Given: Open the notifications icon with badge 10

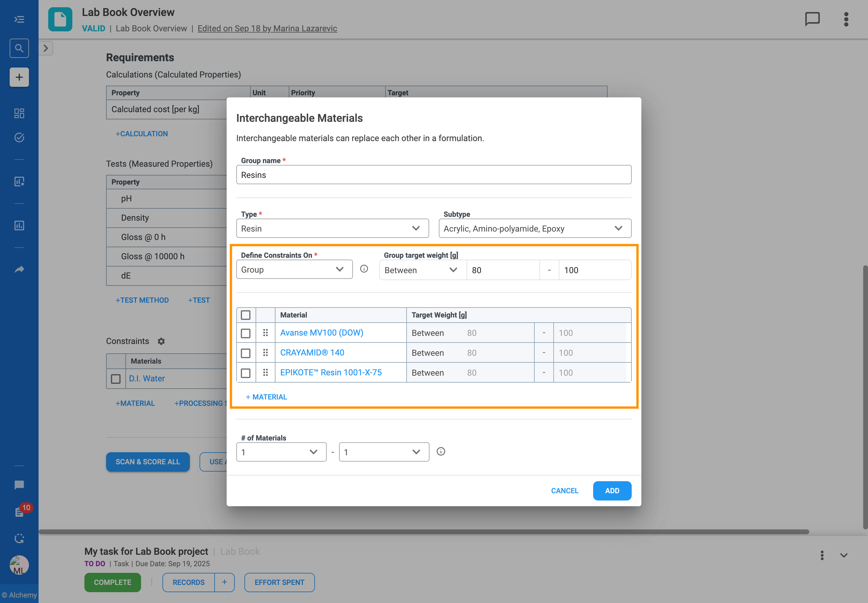Looking at the screenshot, I should coord(20,512).
